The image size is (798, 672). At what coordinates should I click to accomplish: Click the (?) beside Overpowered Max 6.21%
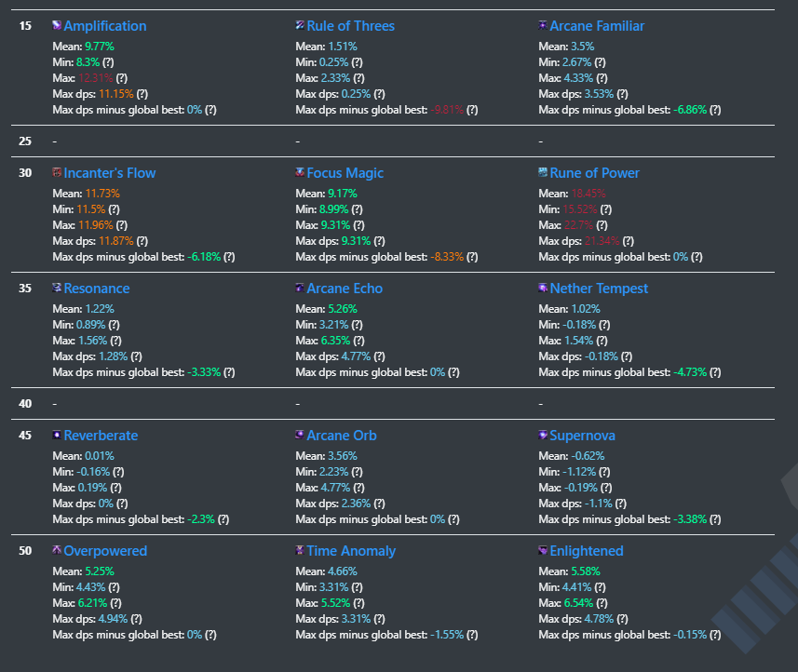[116, 603]
